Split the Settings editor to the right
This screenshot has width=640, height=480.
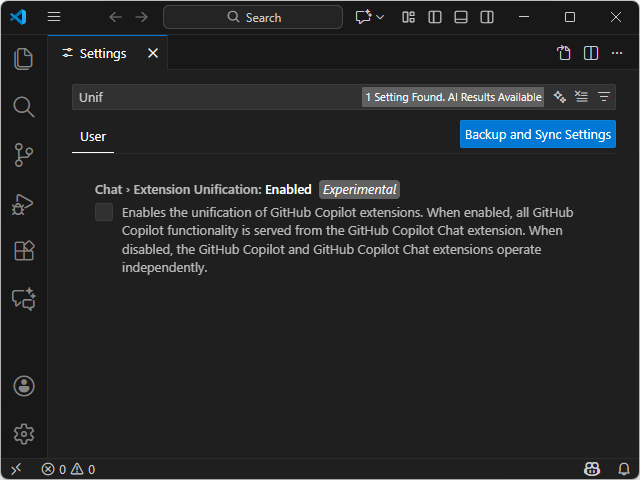[x=591, y=53]
